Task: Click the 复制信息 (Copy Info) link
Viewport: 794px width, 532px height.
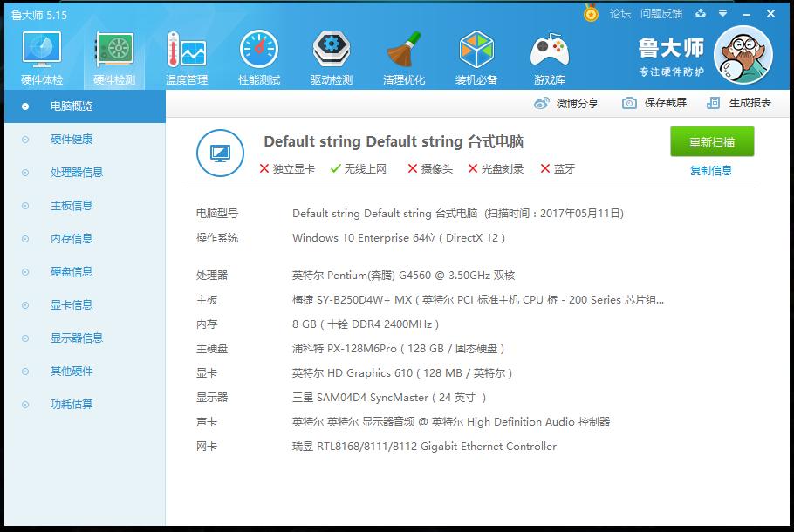Action: [714, 169]
